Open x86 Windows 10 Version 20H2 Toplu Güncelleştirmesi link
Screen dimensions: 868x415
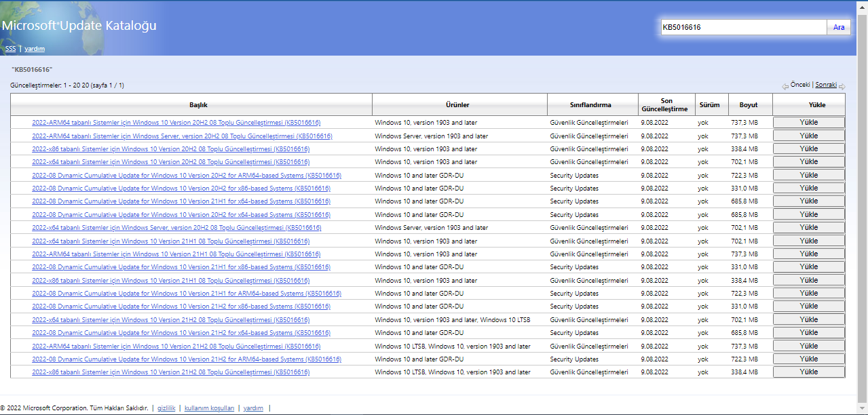pos(170,149)
